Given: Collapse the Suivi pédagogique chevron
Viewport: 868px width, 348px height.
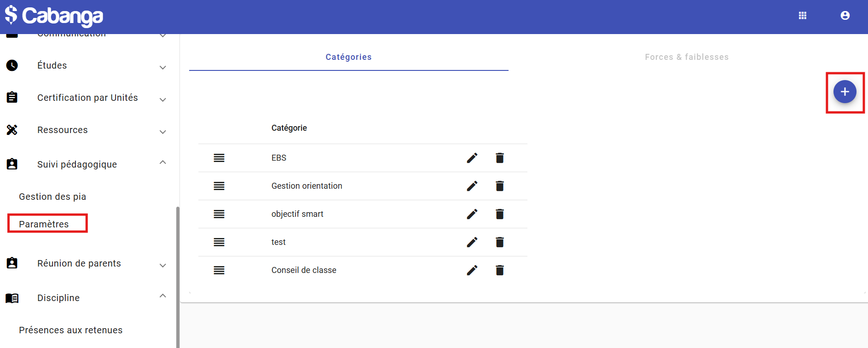Looking at the screenshot, I should [163, 162].
